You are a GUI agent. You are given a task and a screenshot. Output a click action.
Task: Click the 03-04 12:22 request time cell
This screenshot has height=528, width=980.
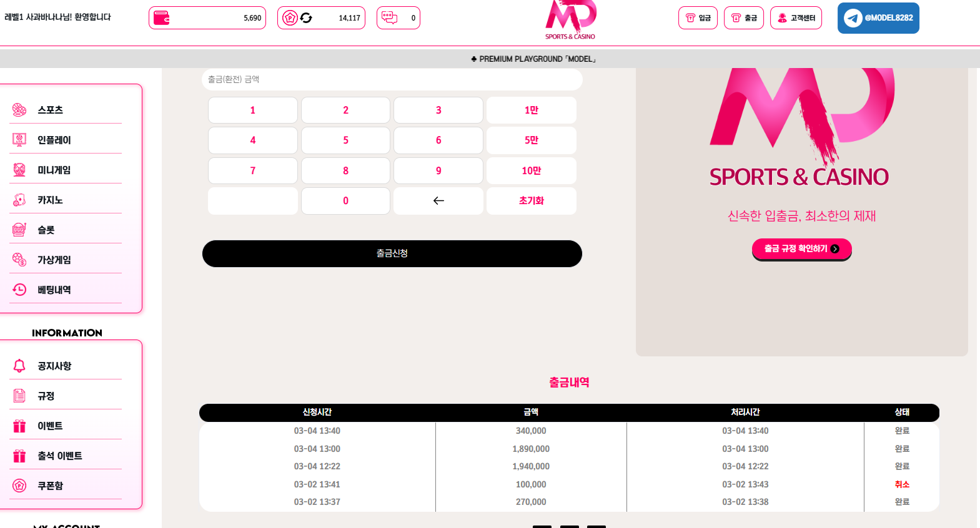317,466
